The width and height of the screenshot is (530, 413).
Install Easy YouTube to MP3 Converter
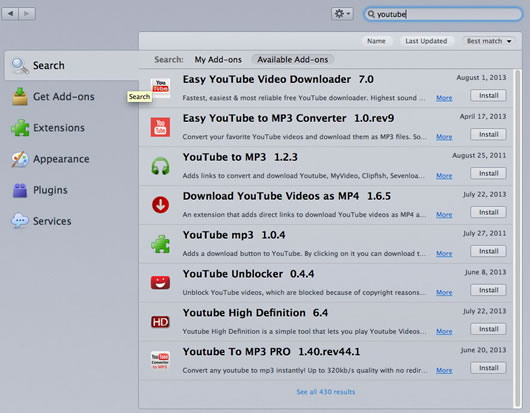click(488, 135)
